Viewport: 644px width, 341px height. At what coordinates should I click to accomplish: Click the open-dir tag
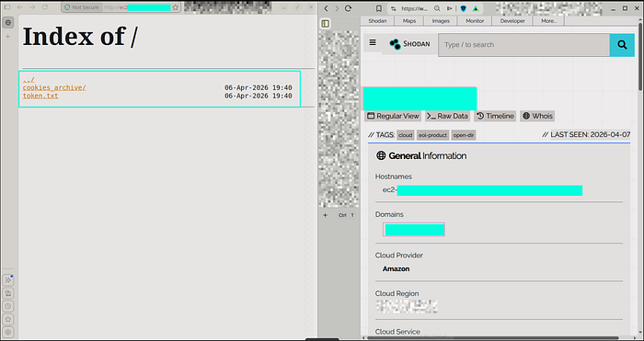[x=464, y=135]
